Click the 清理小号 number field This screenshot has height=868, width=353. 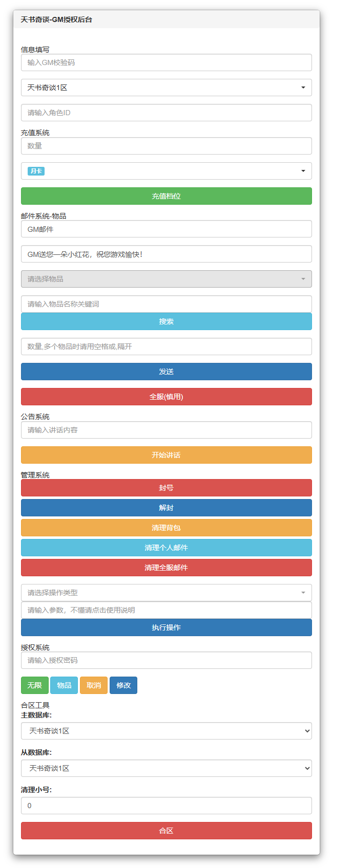point(166,806)
